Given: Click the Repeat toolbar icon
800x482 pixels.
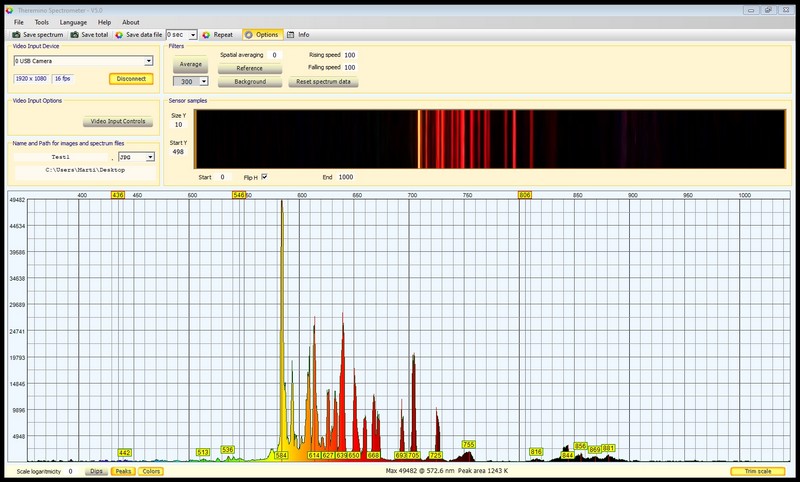Looking at the screenshot, I should (x=206, y=34).
